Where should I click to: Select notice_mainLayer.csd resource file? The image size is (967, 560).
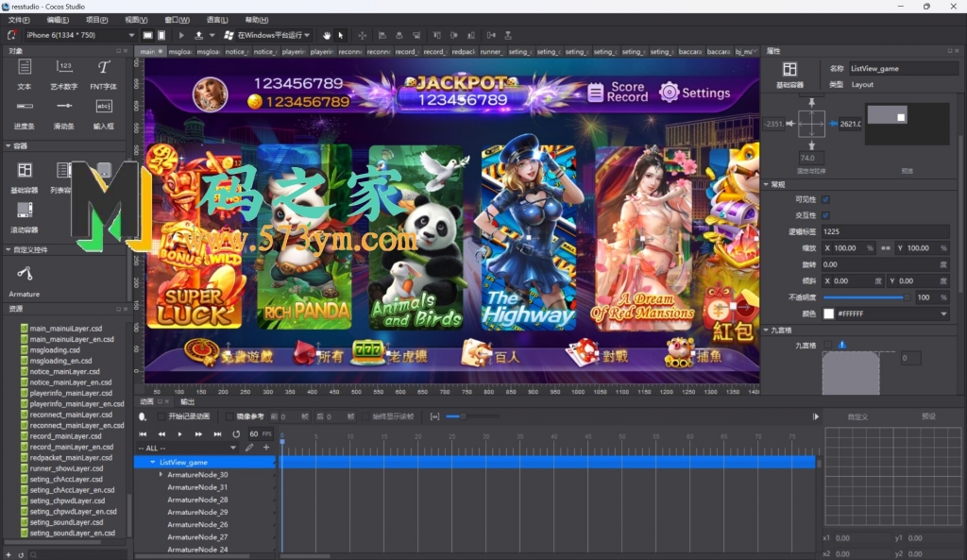[x=65, y=372]
